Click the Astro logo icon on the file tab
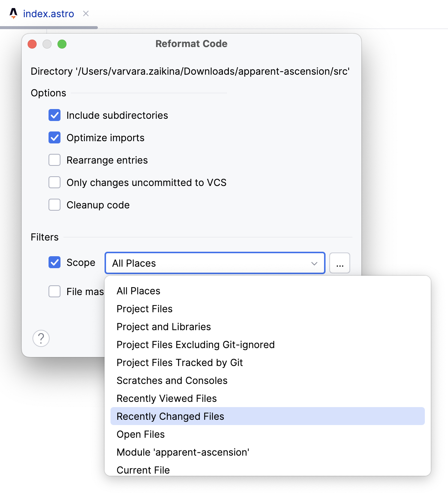Image resolution: width=448 pixels, height=493 pixels. 14,13
